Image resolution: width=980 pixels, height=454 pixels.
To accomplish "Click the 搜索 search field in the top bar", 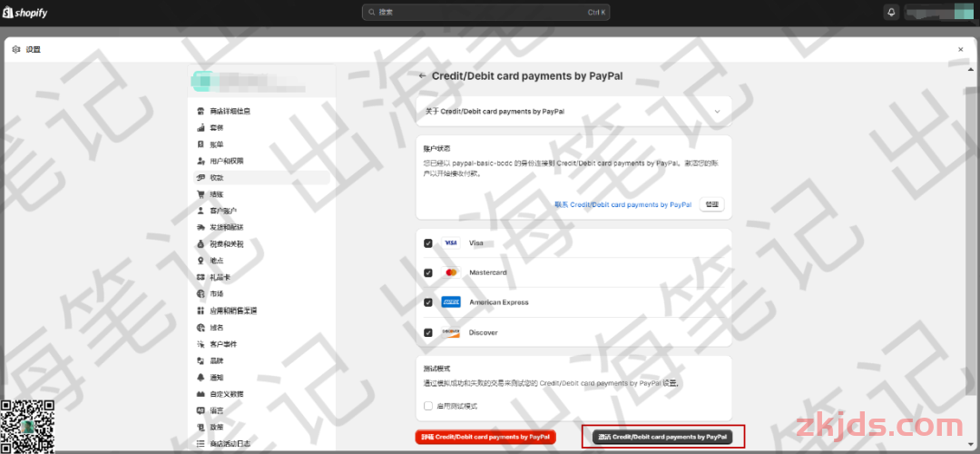I will click(485, 12).
